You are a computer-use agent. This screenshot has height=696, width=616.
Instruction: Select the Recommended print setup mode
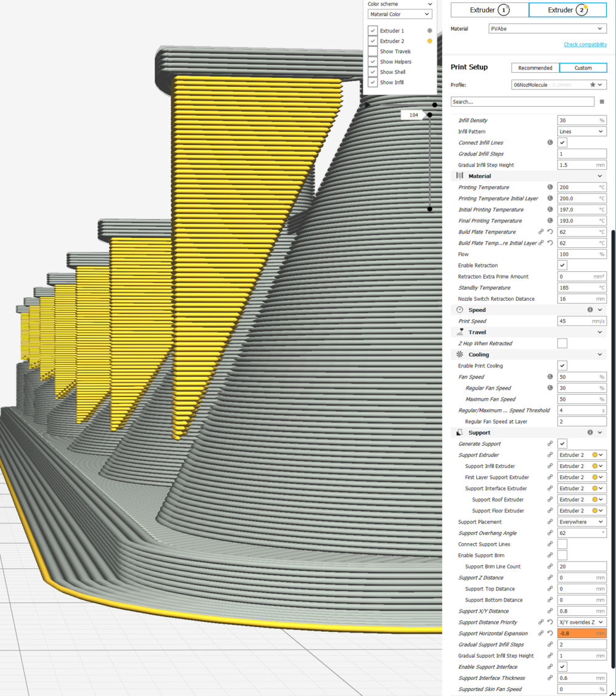pos(535,68)
